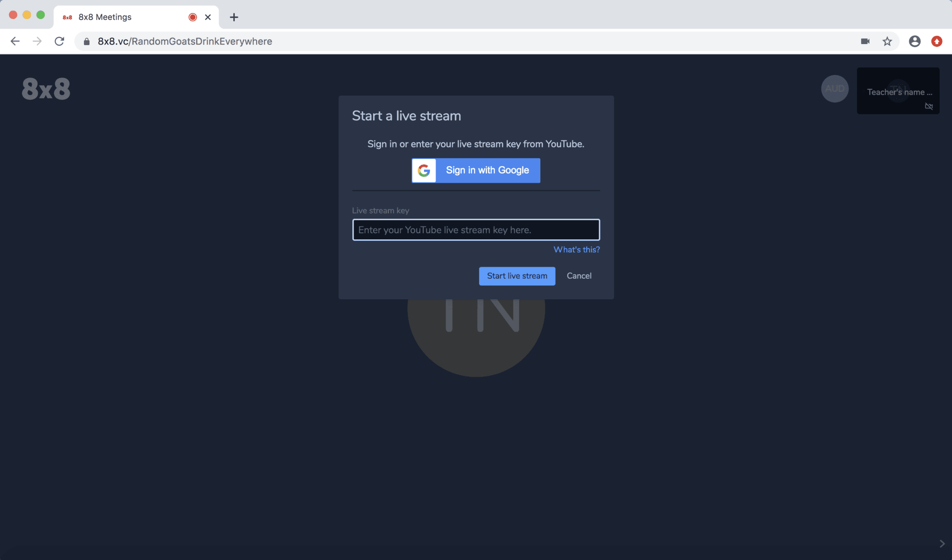952x560 pixels.
Task: Expand the filmstrip chevron at bottom right
Action: [942, 543]
